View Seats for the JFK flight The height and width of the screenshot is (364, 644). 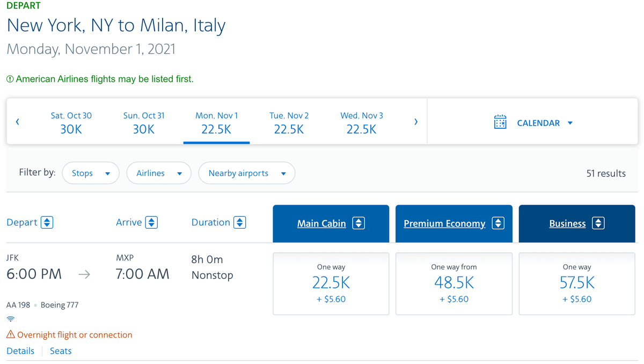[60, 351]
